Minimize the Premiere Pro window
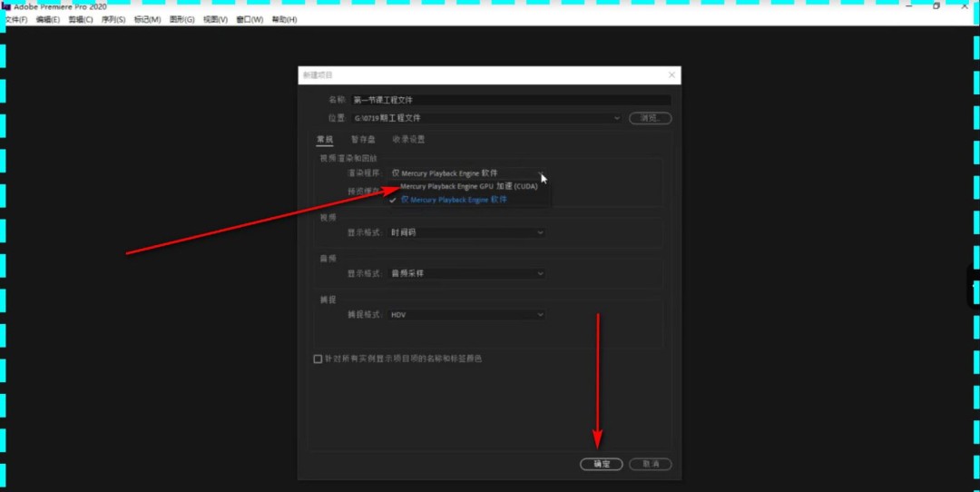The height and width of the screenshot is (492, 980). click(909, 6)
